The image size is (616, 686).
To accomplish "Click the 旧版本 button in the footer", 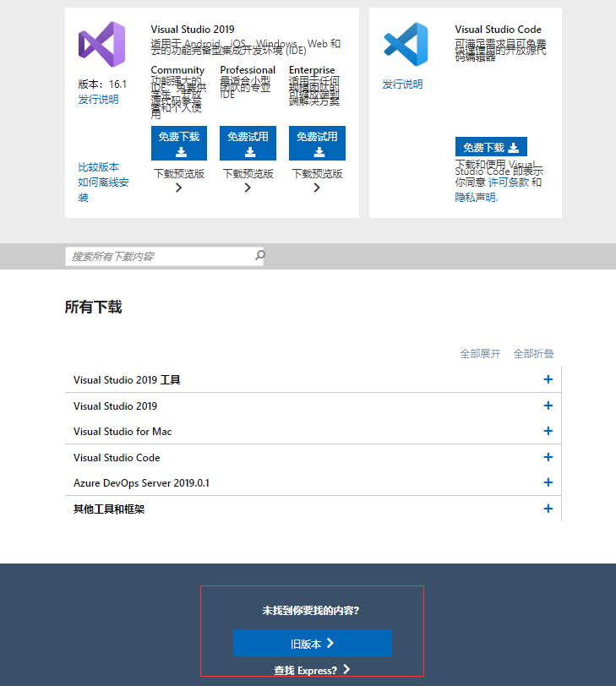I will pos(313,643).
